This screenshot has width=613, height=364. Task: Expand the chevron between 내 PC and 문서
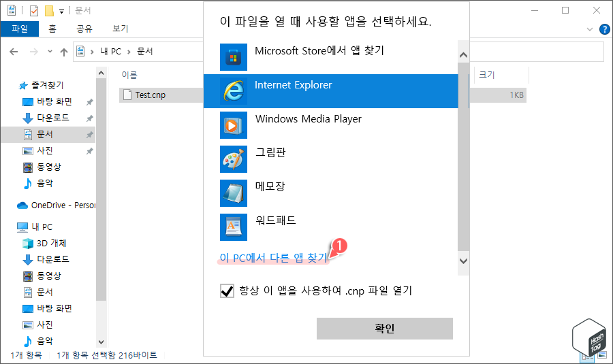point(129,52)
